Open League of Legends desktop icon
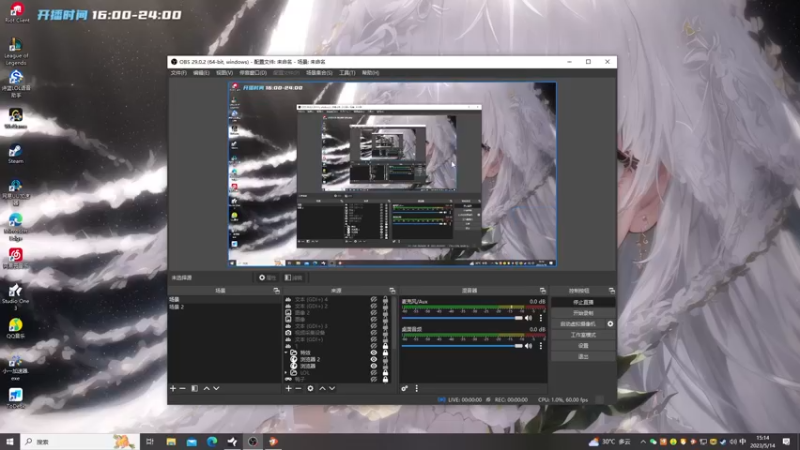The height and width of the screenshot is (450, 800). coord(16,52)
